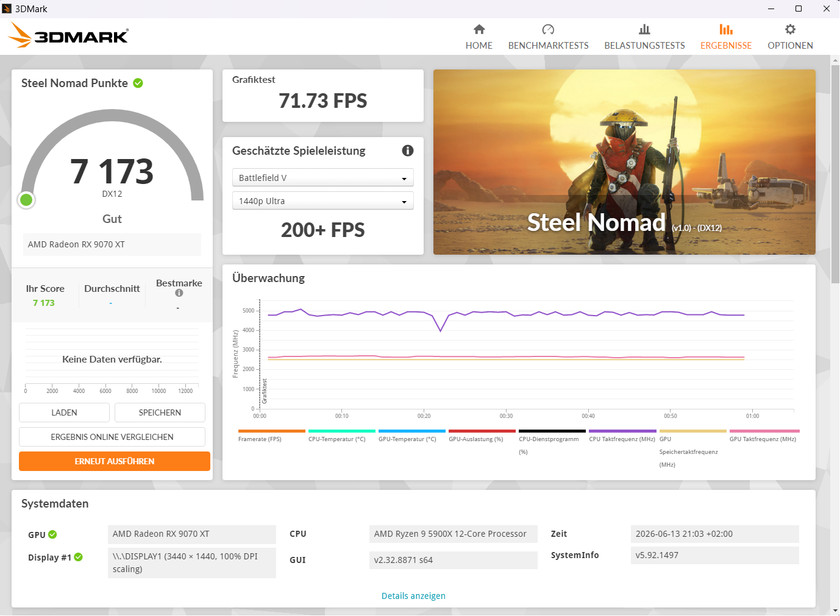Screen dimensions: 840x616
Task: Click the Steel Nomad preview image
Action: coord(624,162)
